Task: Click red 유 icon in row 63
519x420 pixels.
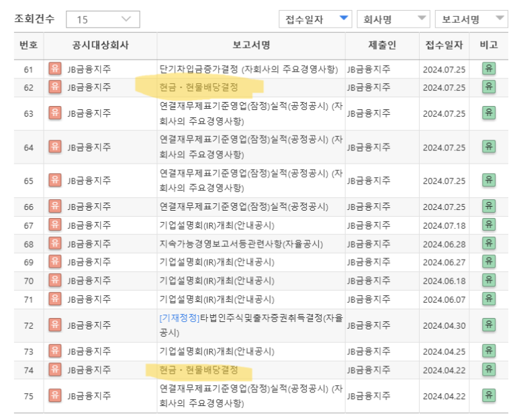Action: 55,113
